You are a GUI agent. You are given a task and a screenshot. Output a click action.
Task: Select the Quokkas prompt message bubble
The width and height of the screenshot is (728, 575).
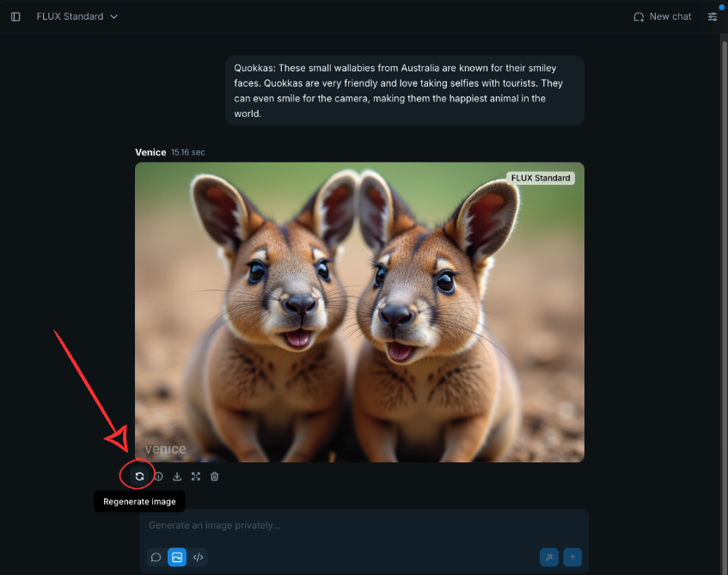pyautogui.click(x=404, y=90)
